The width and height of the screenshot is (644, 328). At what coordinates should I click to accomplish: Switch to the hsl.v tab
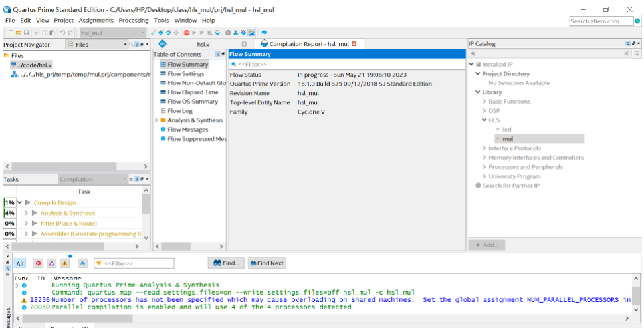pyautogui.click(x=203, y=44)
